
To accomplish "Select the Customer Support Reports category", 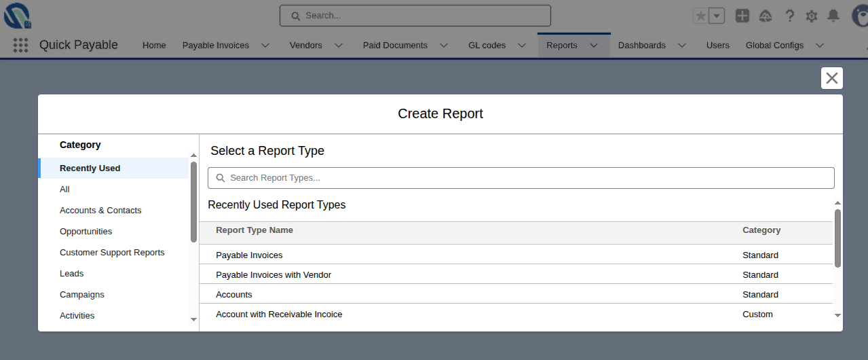I will 114,253.
